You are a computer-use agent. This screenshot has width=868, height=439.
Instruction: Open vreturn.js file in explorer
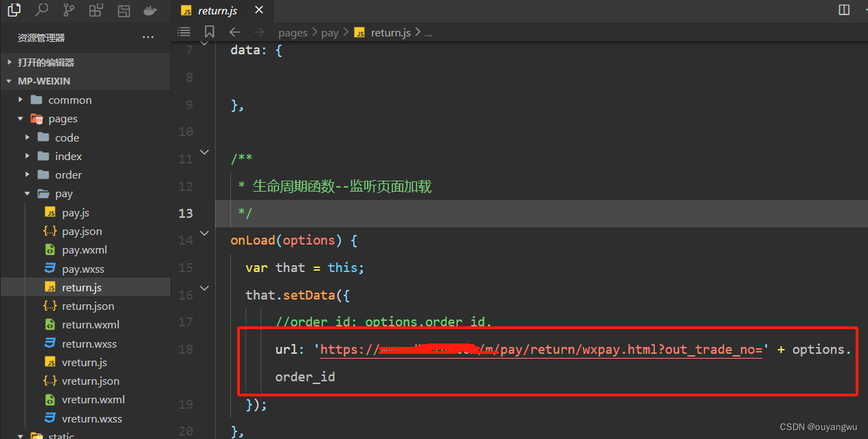pos(84,363)
